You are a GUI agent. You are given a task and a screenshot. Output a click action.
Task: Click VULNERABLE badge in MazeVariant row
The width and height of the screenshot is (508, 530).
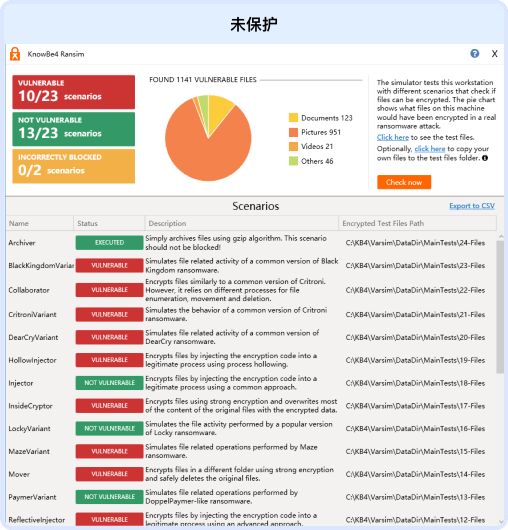point(109,451)
